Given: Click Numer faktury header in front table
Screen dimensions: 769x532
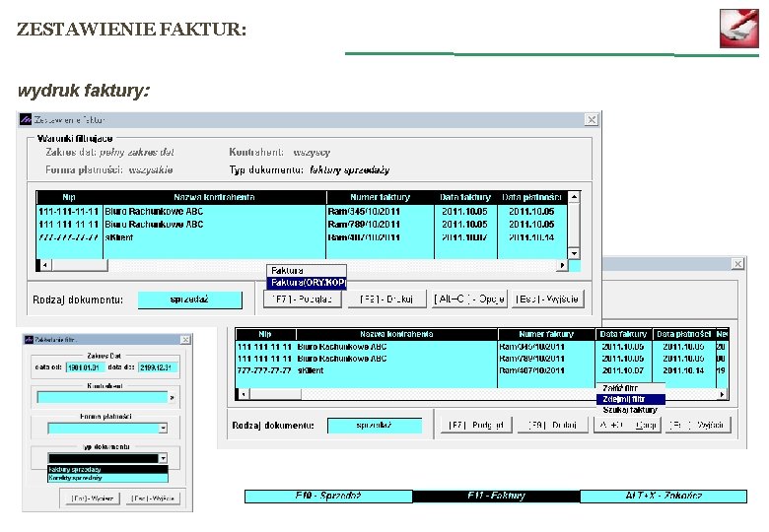Looking at the screenshot, I should click(381, 197).
